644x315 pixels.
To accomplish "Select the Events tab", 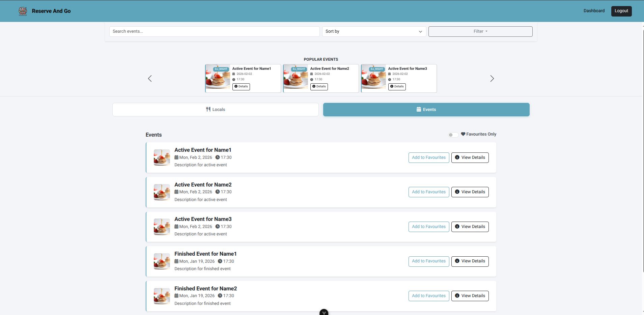I will point(426,110).
